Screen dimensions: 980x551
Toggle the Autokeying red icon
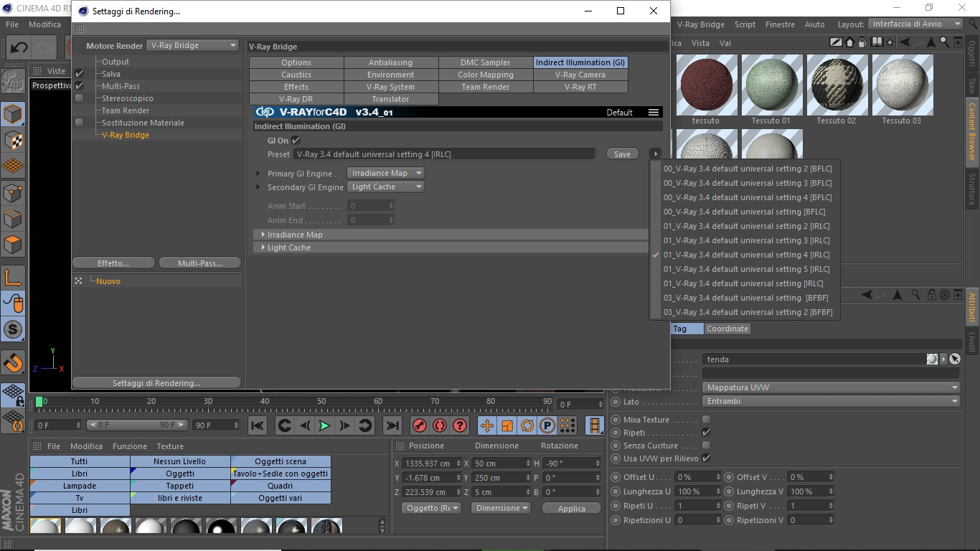tap(440, 425)
